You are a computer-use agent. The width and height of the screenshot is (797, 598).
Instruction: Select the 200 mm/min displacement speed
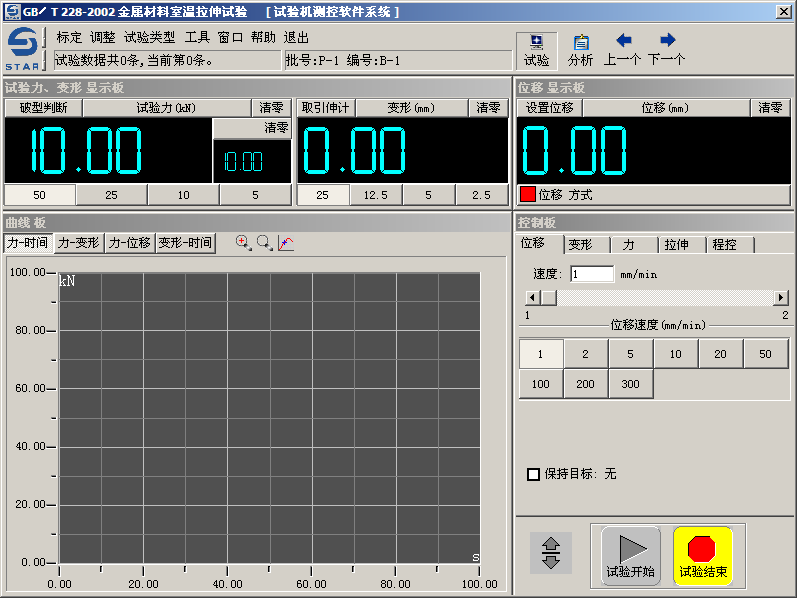point(585,384)
